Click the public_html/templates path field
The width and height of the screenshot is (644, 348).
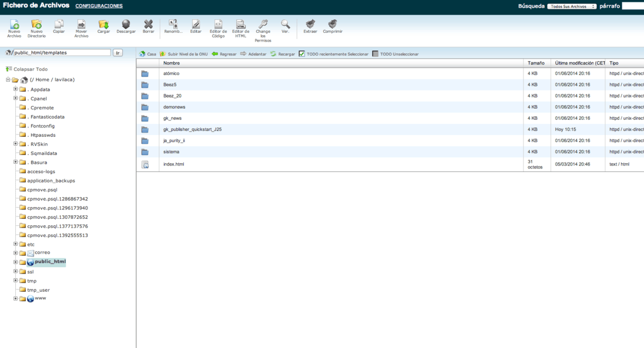(61, 53)
